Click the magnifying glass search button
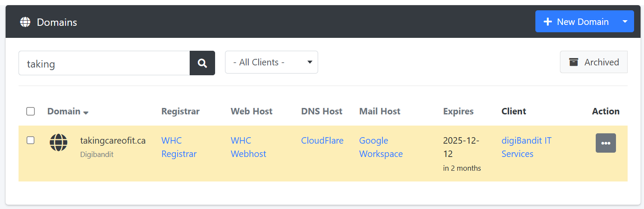The height and width of the screenshot is (209, 644). pos(202,63)
